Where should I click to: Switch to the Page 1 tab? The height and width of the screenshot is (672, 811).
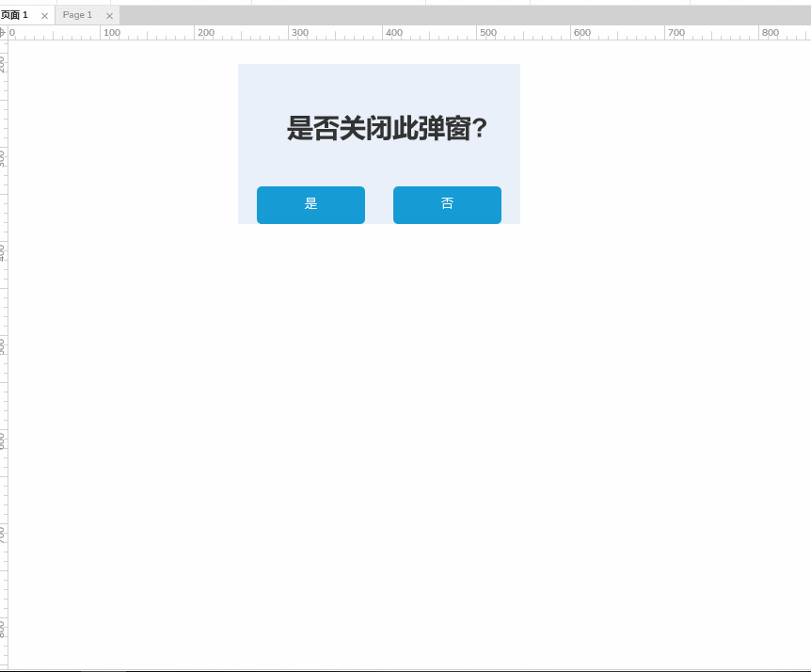point(79,14)
